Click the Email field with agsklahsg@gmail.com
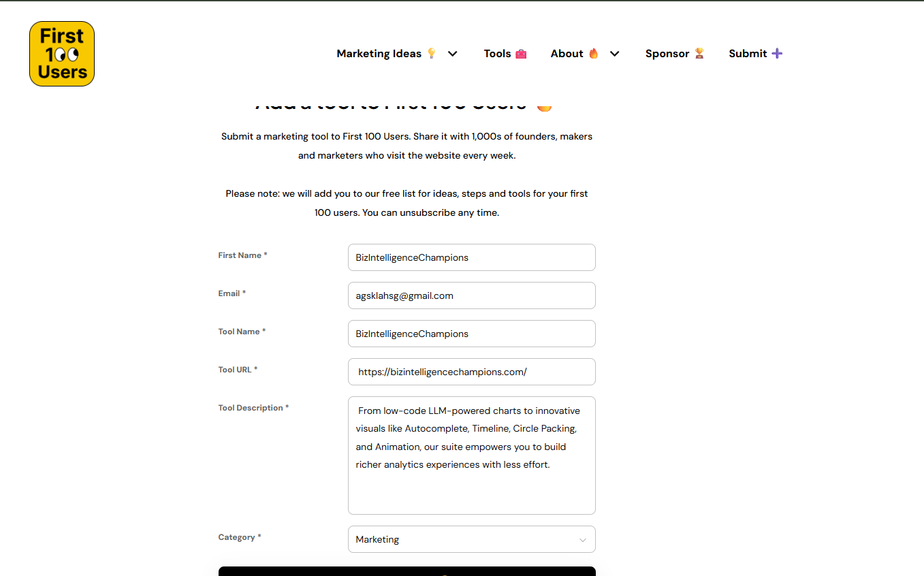 (x=471, y=295)
